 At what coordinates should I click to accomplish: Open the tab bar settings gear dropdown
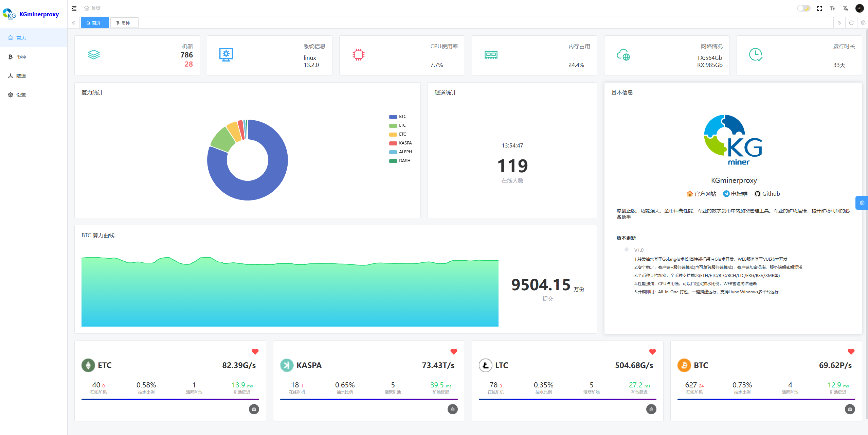863,23
